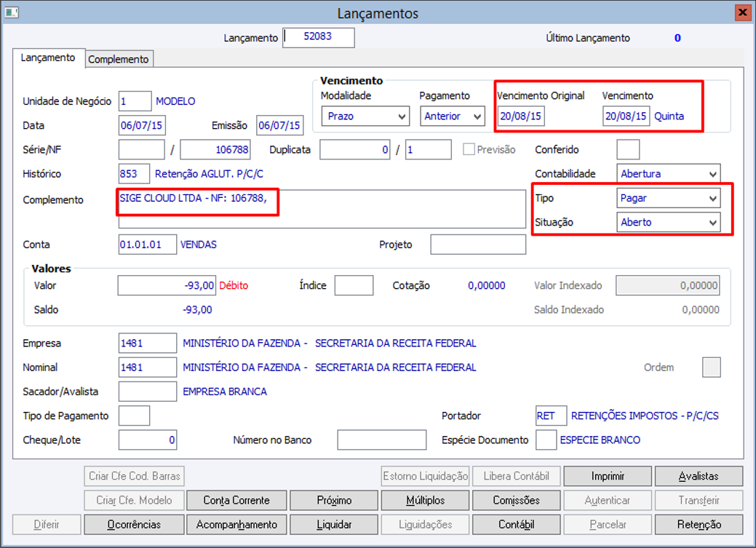The width and height of the screenshot is (756, 548).
Task: Click the Cheque/Lote field
Action: point(148,440)
